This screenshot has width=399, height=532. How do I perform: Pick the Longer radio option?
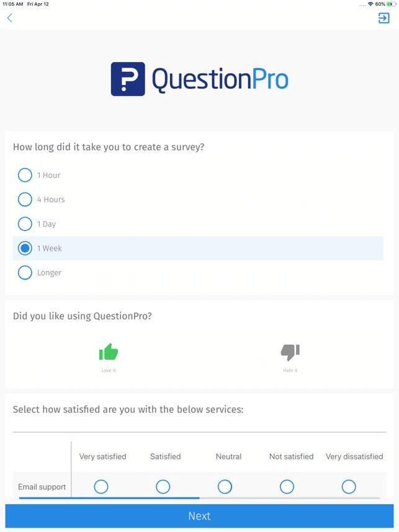coord(25,272)
